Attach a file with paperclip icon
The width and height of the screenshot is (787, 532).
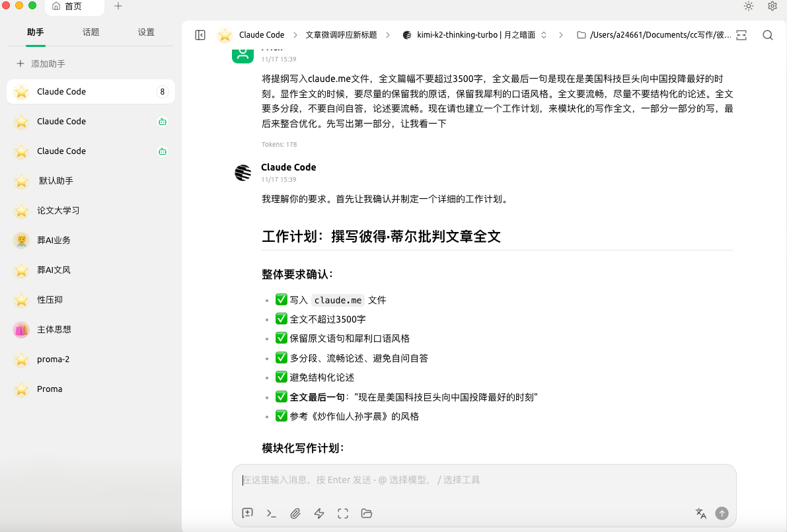[295, 513]
